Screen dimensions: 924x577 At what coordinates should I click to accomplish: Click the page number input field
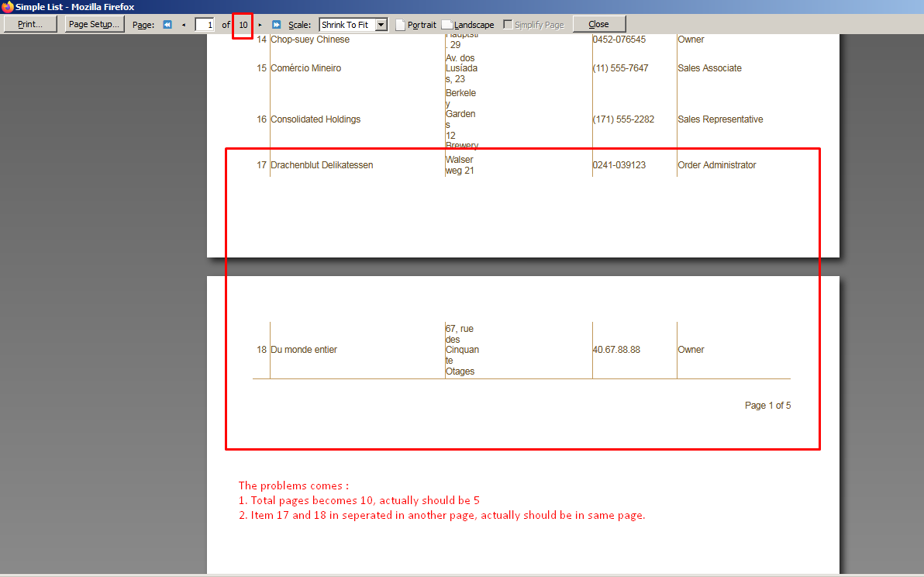click(205, 25)
